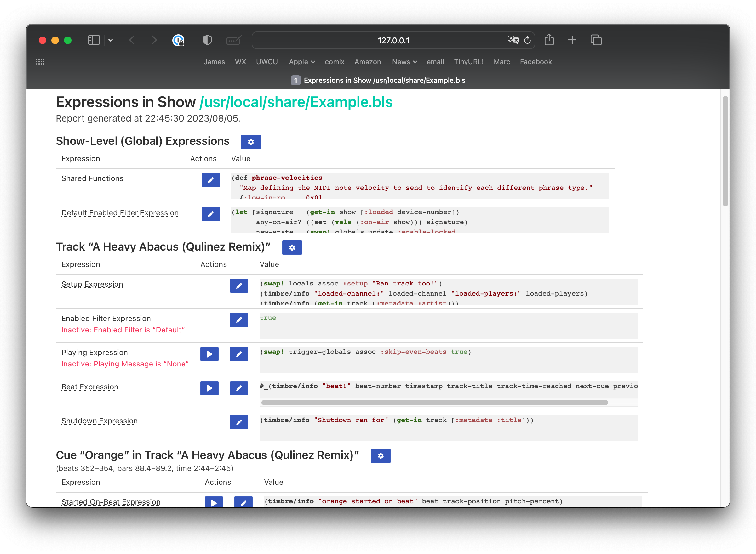Click the Started On-Beat Expression link

point(111,502)
